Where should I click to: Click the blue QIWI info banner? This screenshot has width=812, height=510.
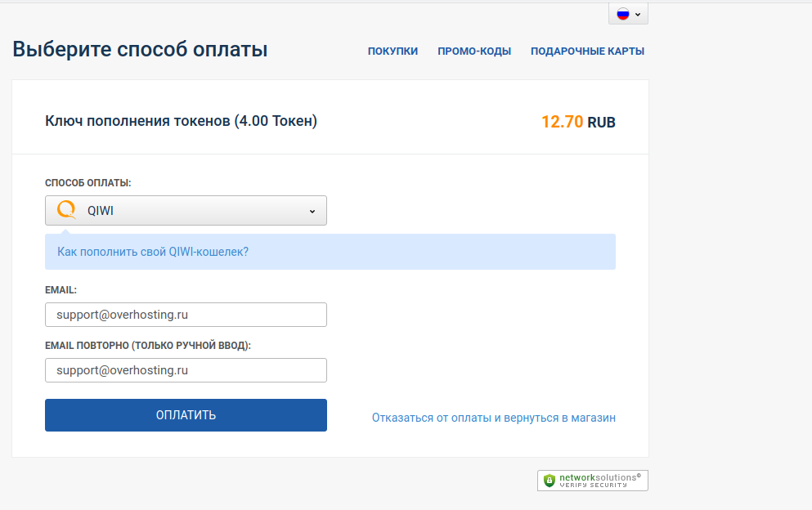click(330, 252)
